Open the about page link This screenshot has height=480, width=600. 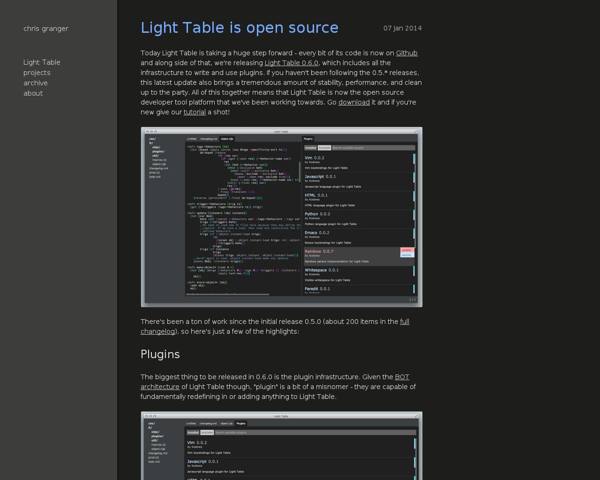pos(34,93)
